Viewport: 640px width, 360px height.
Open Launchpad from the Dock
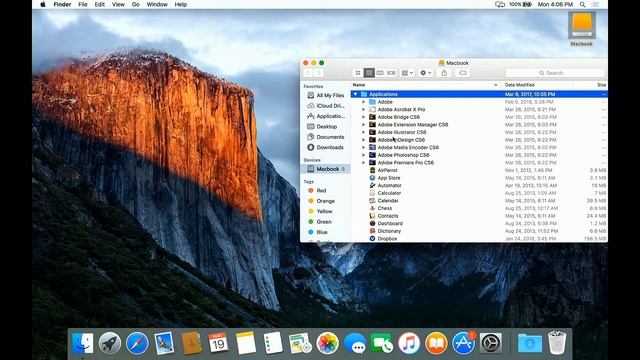click(x=109, y=342)
